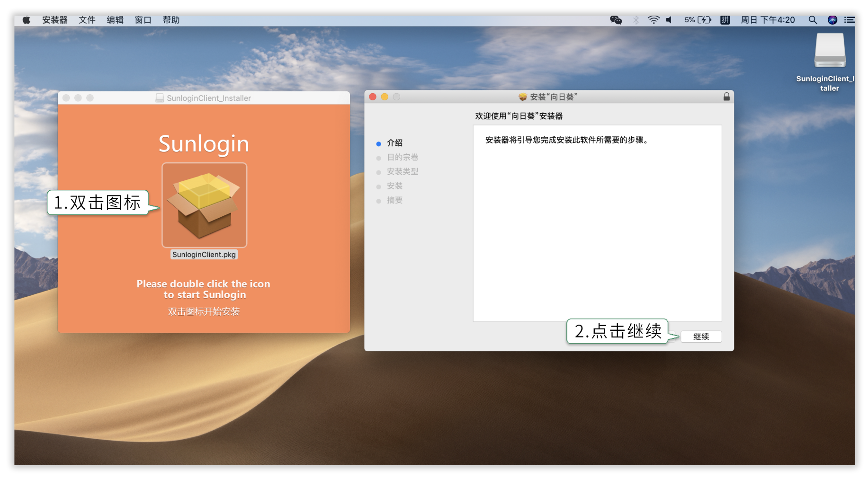This screenshot has height=478, width=868.
Task: Click the 双击图标开始安装 text
Action: (x=204, y=311)
